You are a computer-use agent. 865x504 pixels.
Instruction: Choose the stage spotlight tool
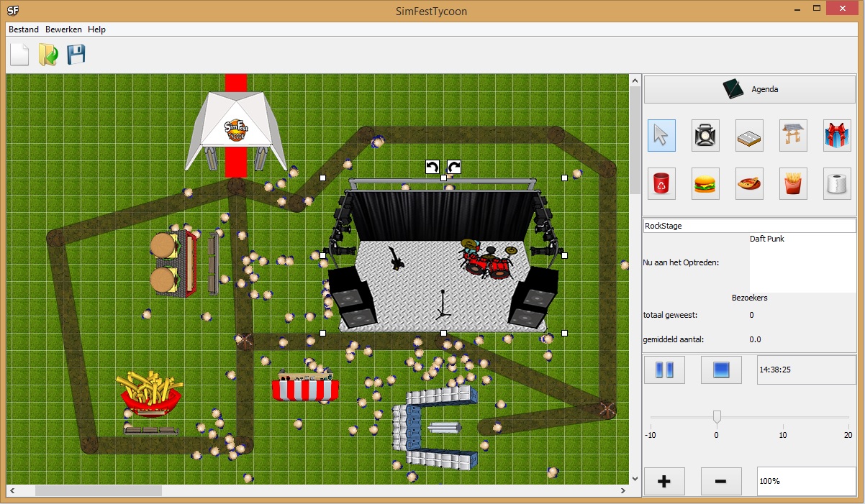[x=705, y=135]
